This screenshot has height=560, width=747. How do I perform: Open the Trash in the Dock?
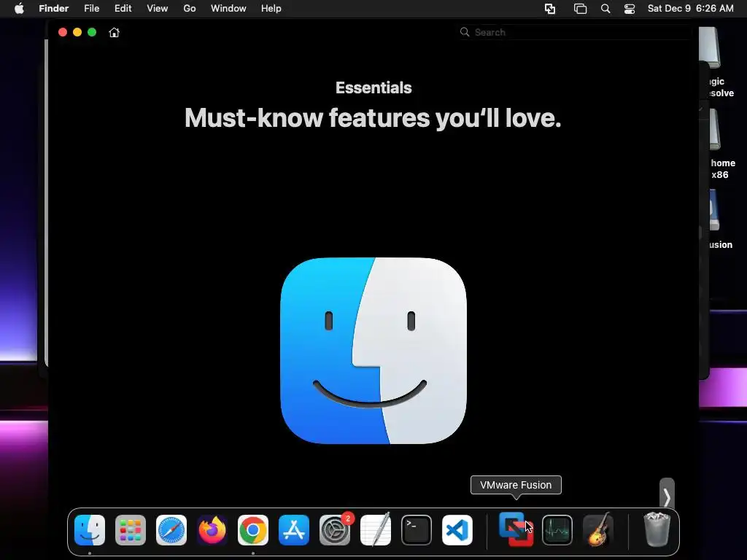[x=657, y=529]
